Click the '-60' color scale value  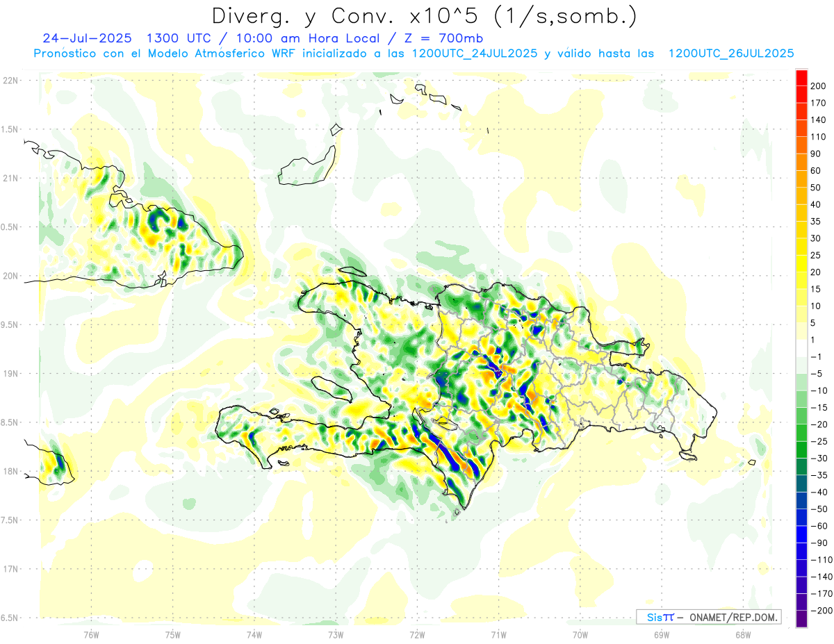818,526
